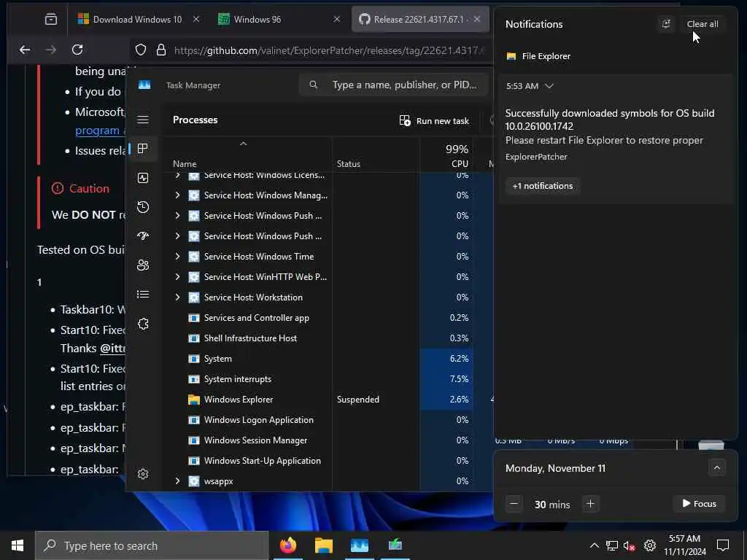Select Shell Infrastructure Host process
The height and width of the screenshot is (560, 747).
tap(309, 338)
